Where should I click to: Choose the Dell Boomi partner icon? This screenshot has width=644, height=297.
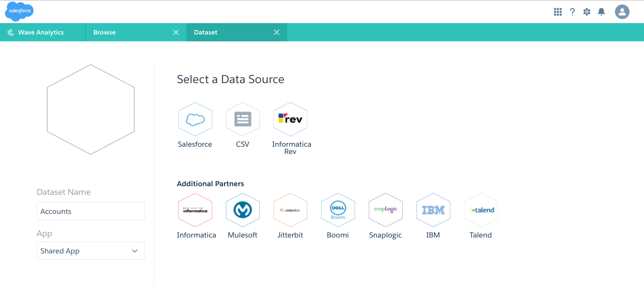tap(338, 210)
